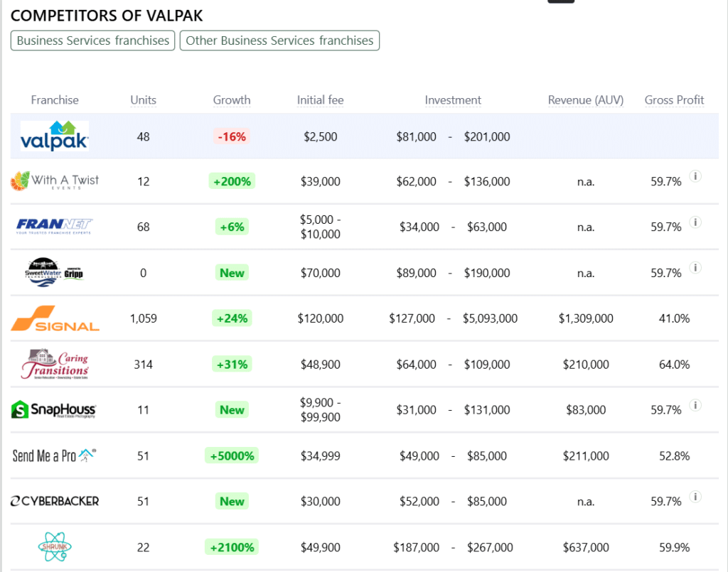Click info icon in FranNet row

695,222
